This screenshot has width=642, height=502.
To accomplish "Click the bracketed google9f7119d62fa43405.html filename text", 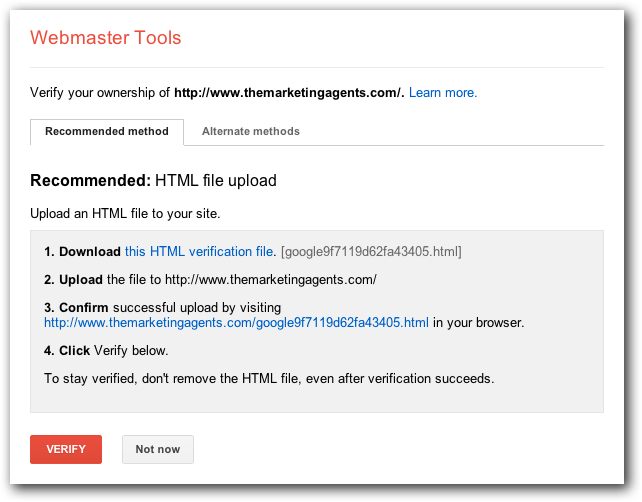I will click(371, 251).
